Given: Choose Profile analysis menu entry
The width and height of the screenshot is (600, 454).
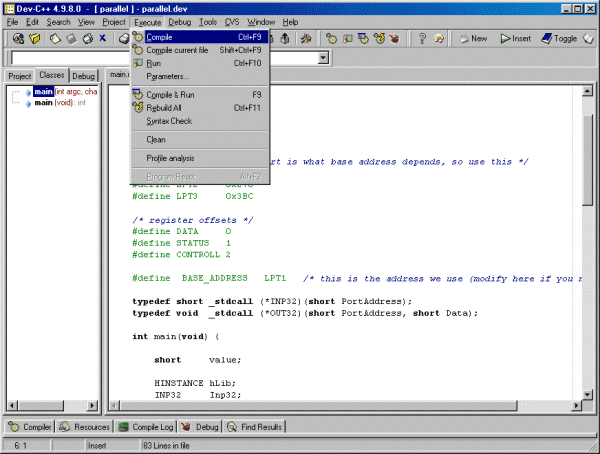Looking at the screenshot, I should [200, 158].
